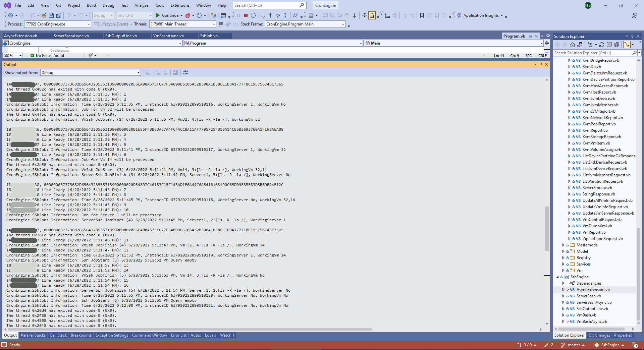Click the Continue button to resume debugging
This screenshot has height=350, width=644.
(x=167, y=15)
